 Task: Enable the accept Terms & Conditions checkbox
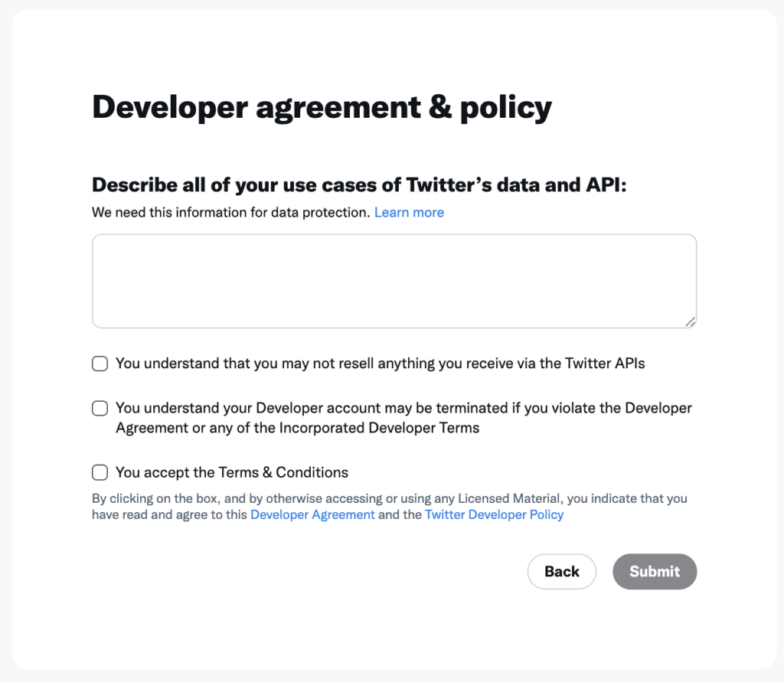[x=100, y=472]
